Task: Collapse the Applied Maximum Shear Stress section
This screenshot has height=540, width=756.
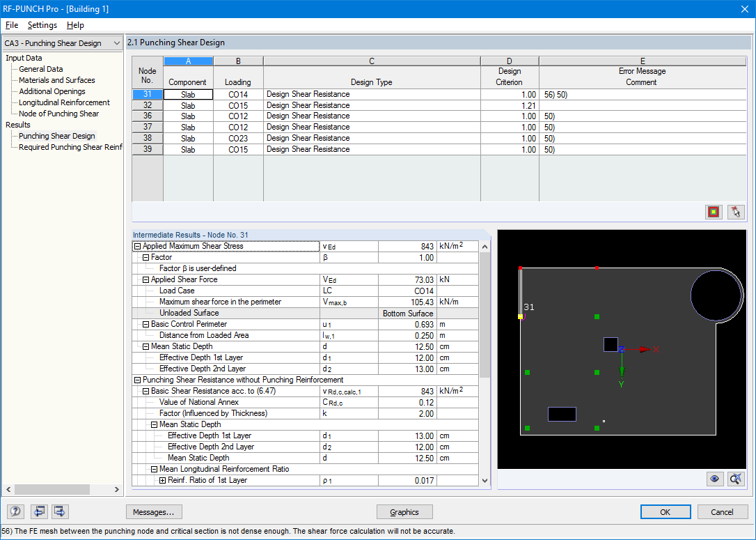Action: [136, 246]
